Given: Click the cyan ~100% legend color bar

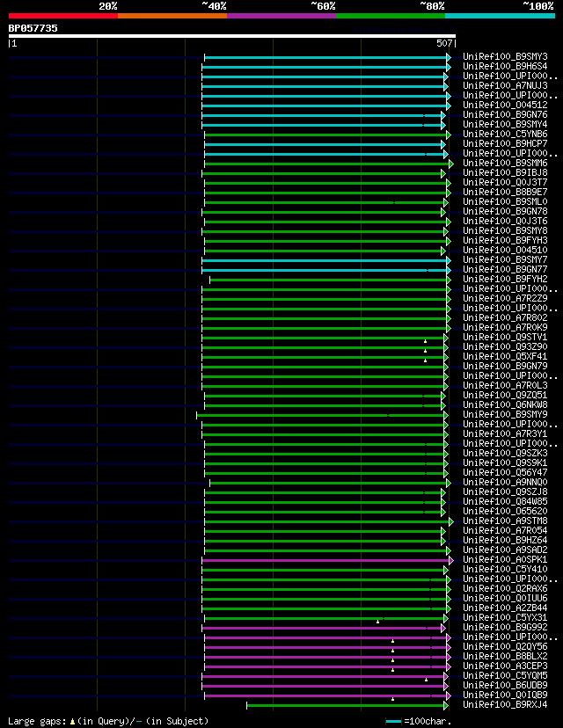Looking at the screenshot, I should click(501, 16).
